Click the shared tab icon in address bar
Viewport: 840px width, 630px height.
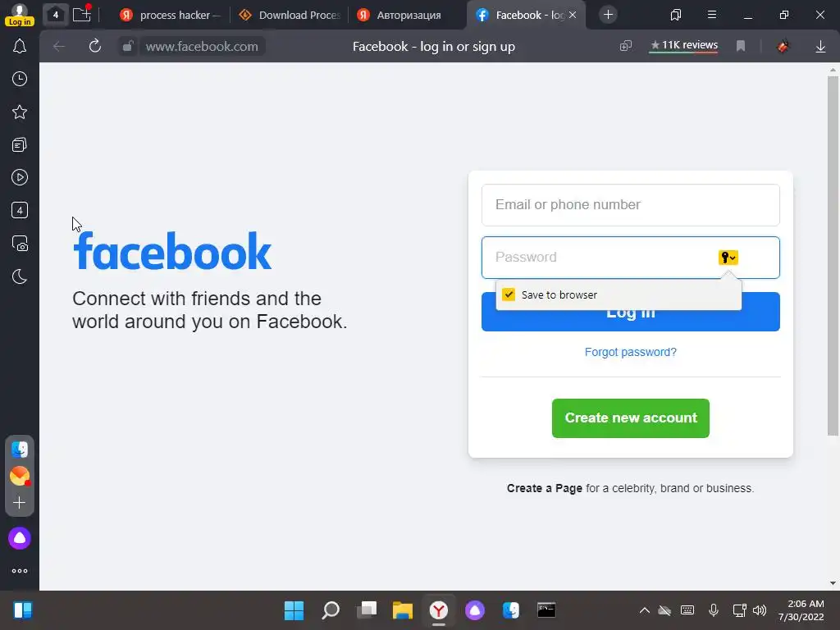626,46
